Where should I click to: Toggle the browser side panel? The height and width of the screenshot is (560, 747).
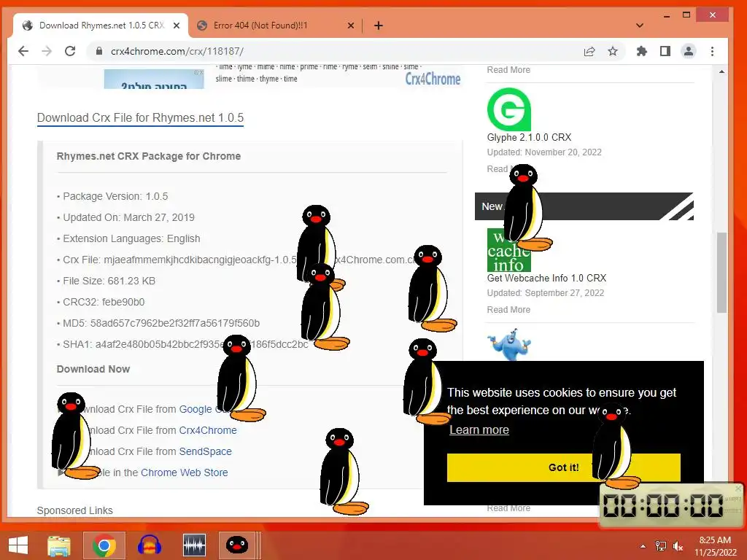point(665,52)
